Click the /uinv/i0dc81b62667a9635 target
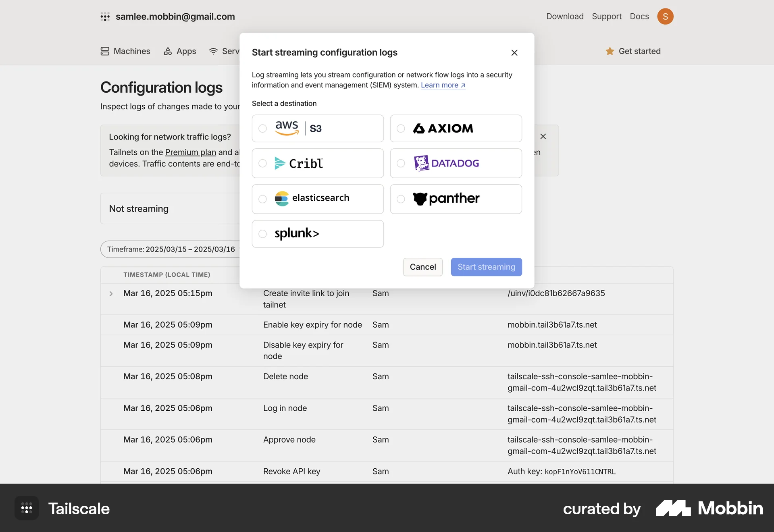 [x=556, y=293]
